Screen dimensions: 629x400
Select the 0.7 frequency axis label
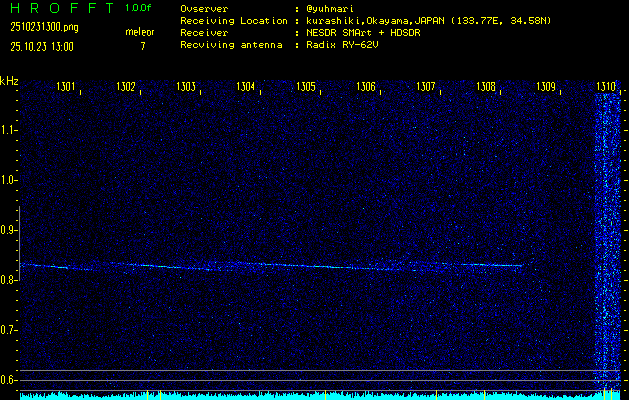9,329
